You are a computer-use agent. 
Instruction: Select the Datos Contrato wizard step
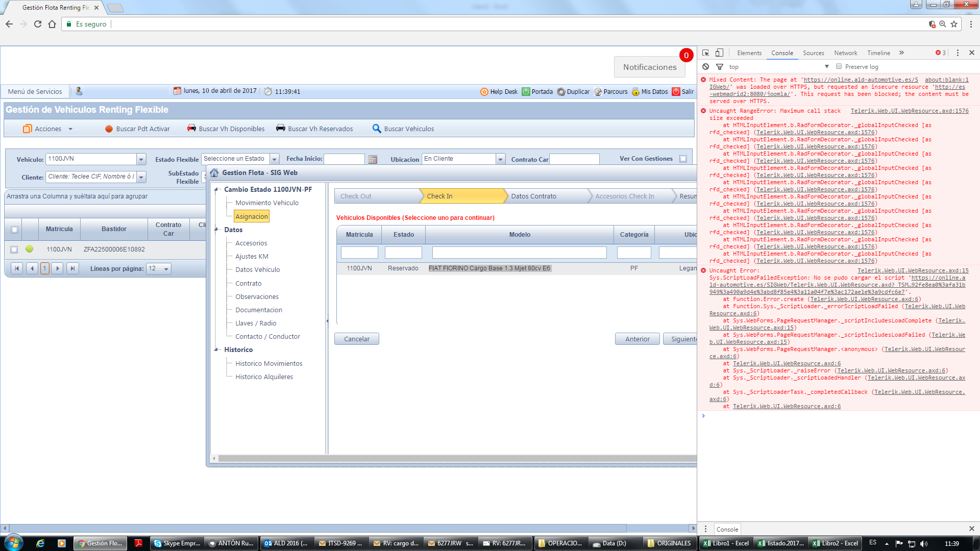click(x=533, y=196)
